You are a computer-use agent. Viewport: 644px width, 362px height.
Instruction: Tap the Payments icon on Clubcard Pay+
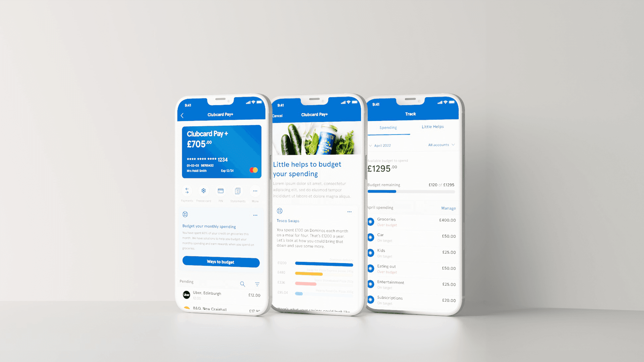(x=186, y=192)
